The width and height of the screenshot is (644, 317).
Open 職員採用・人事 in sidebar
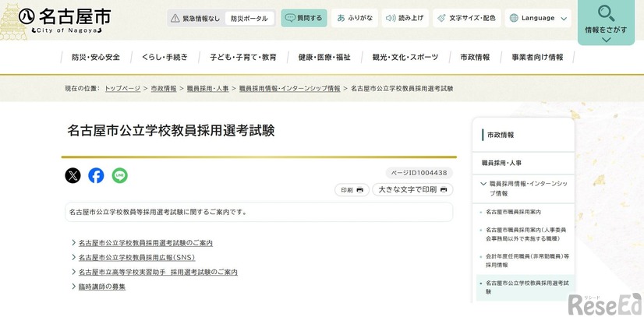point(501,163)
